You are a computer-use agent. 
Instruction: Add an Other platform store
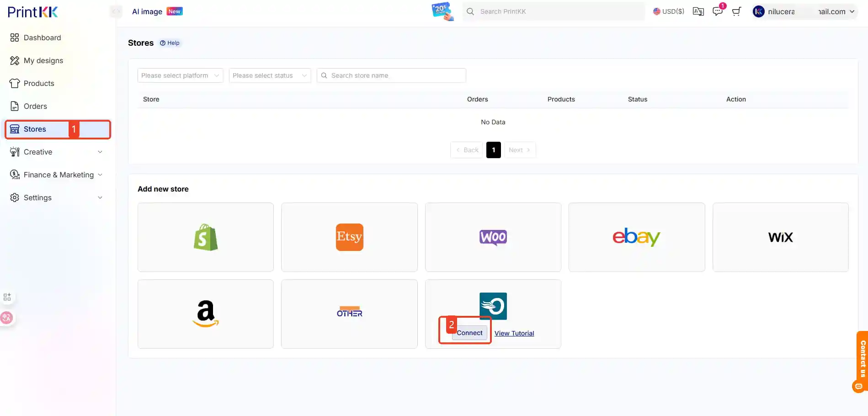349,314
